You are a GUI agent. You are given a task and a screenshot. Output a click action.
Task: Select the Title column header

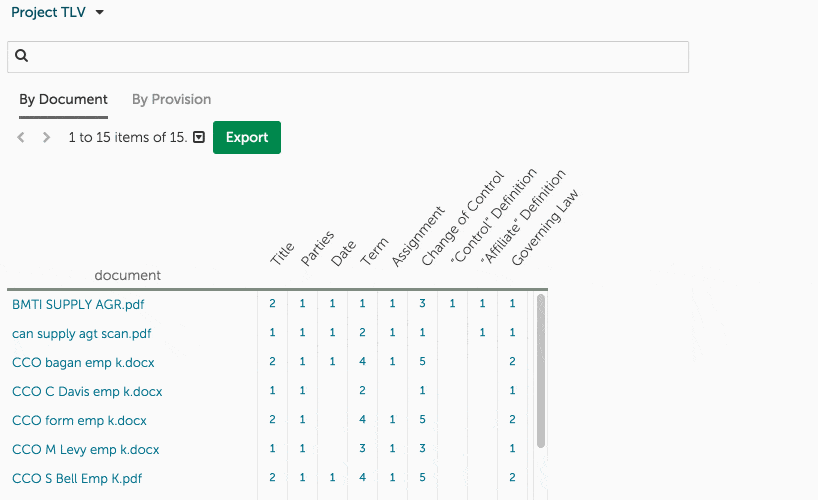point(282,254)
